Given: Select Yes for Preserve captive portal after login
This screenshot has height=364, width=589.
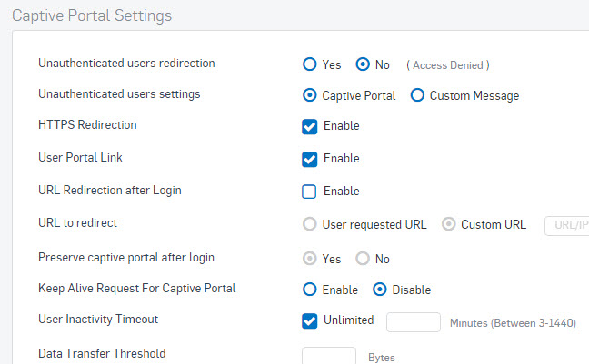Looking at the screenshot, I should pyautogui.click(x=310, y=259).
